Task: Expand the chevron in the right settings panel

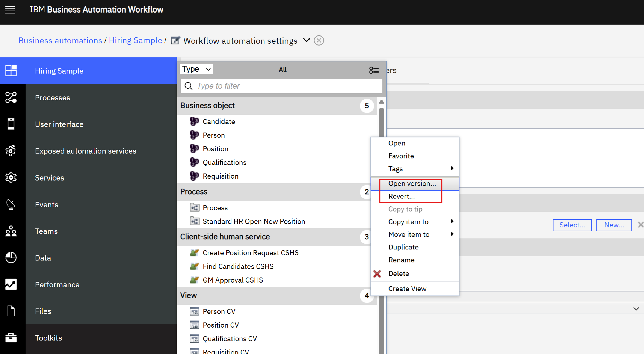Action: (x=636, y=309)
